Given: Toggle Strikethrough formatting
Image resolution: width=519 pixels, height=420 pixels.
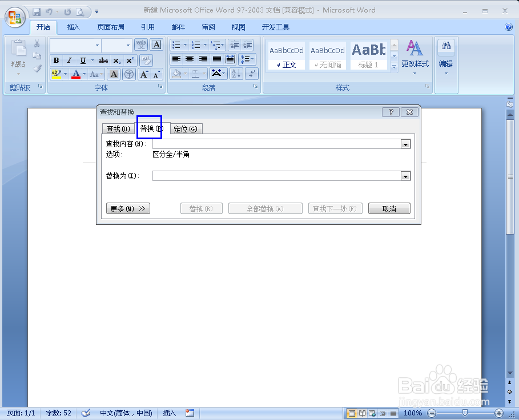Looking at the screenshot, I should pos(103,60).
